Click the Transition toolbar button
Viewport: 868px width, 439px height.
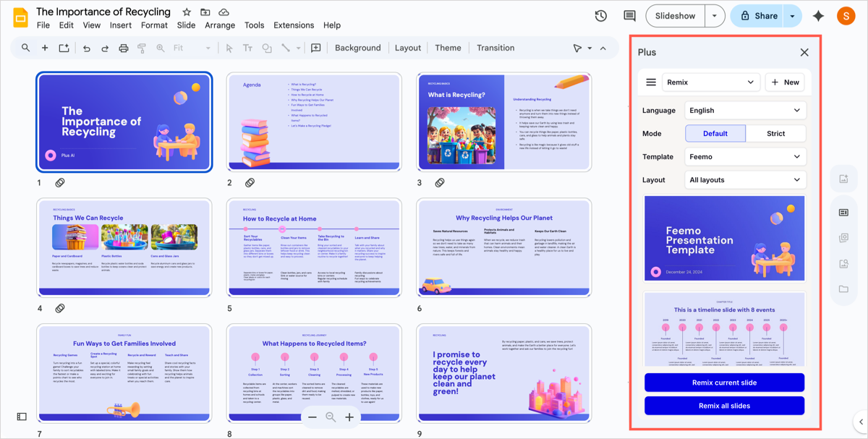[495, 48]
